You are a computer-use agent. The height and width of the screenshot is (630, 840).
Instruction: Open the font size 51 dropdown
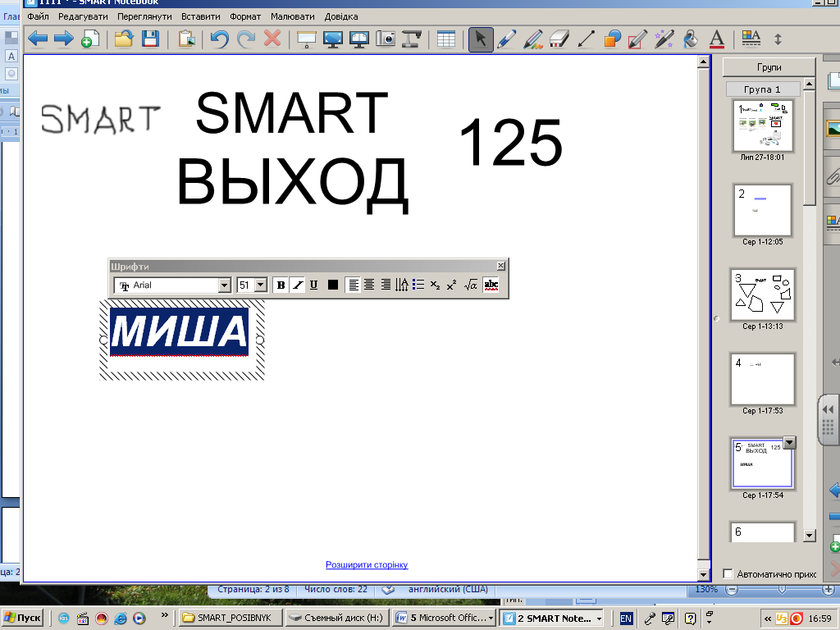(260, 285)
